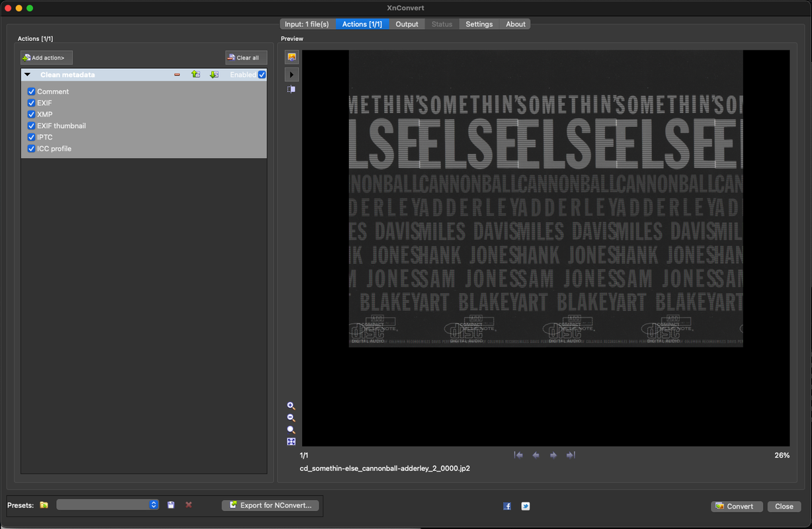This screenshot has width=812, height=529.
Task: Open the Add action menu
Action: (x=46, y=58)
